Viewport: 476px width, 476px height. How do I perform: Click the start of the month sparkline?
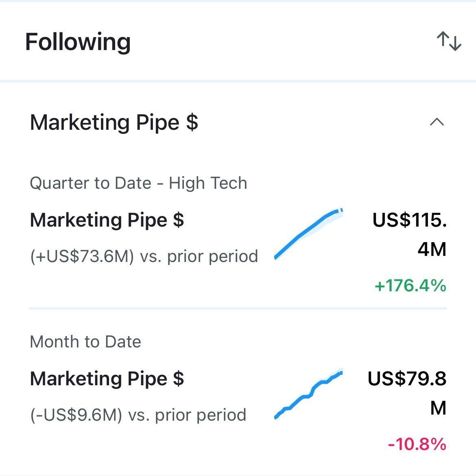point(277,416)
